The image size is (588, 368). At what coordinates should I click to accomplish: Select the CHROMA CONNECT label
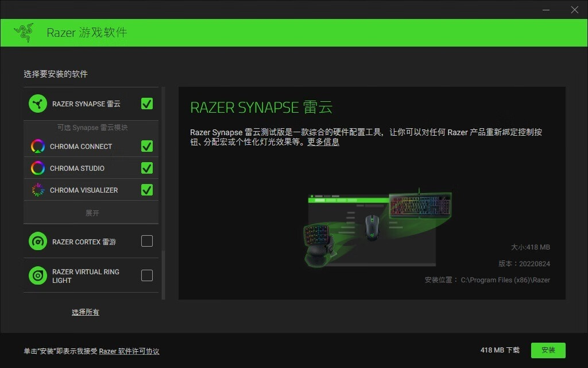(x=81, y=147)
